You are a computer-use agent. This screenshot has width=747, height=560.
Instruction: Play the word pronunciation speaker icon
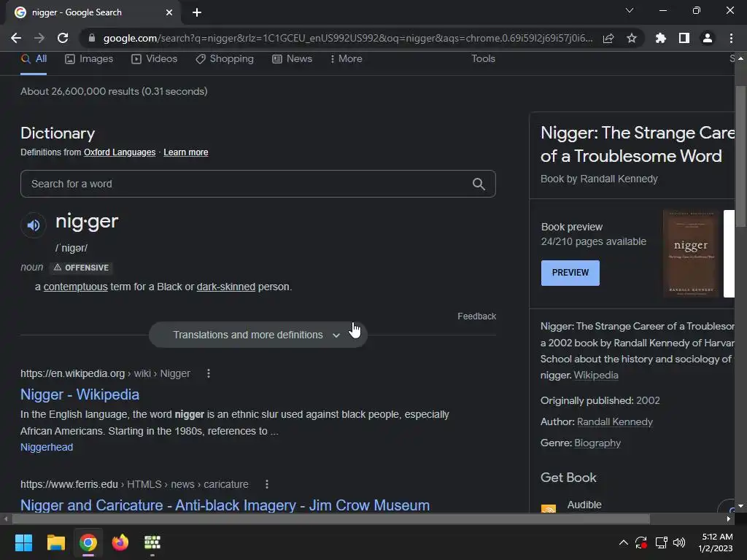(34, 225)
